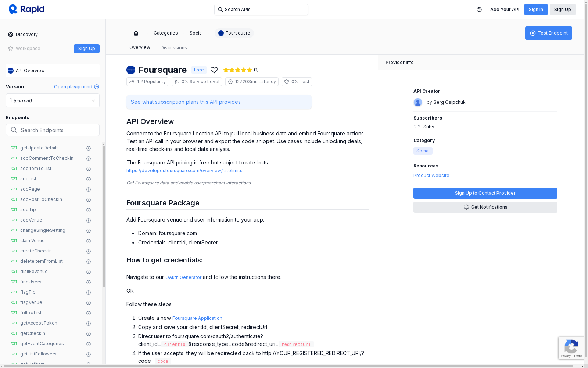
Task: Open info icon for addCommentToCheckin
Action: pyautogui.click(x=89, y=159)
